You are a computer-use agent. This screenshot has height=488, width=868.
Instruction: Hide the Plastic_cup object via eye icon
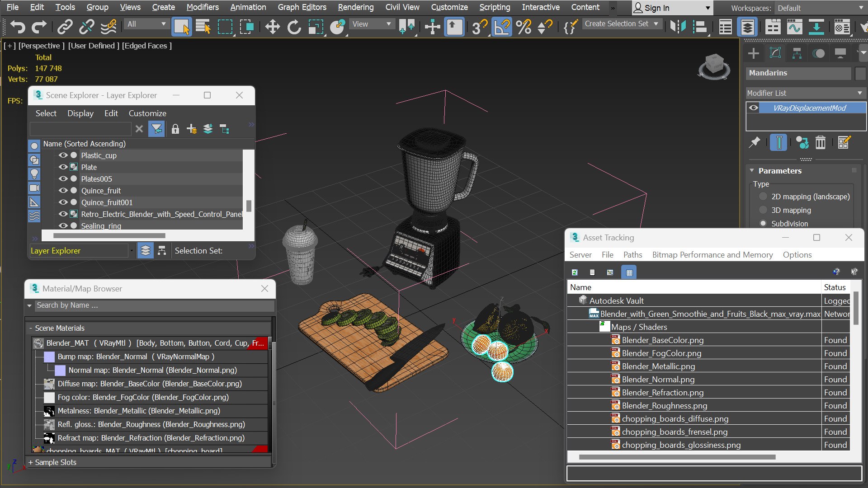click(63, 155)
